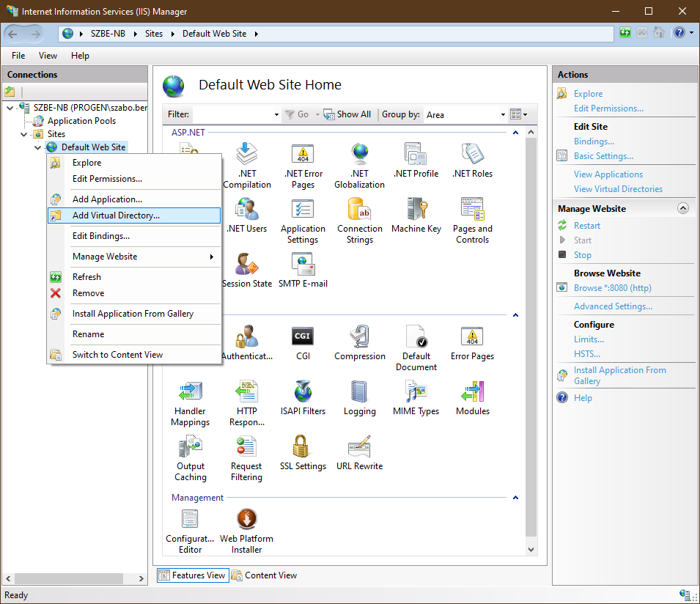Open the Web Platform Installer
The width and height of the screenshot is (700, 604).
[x=247, y=531]
